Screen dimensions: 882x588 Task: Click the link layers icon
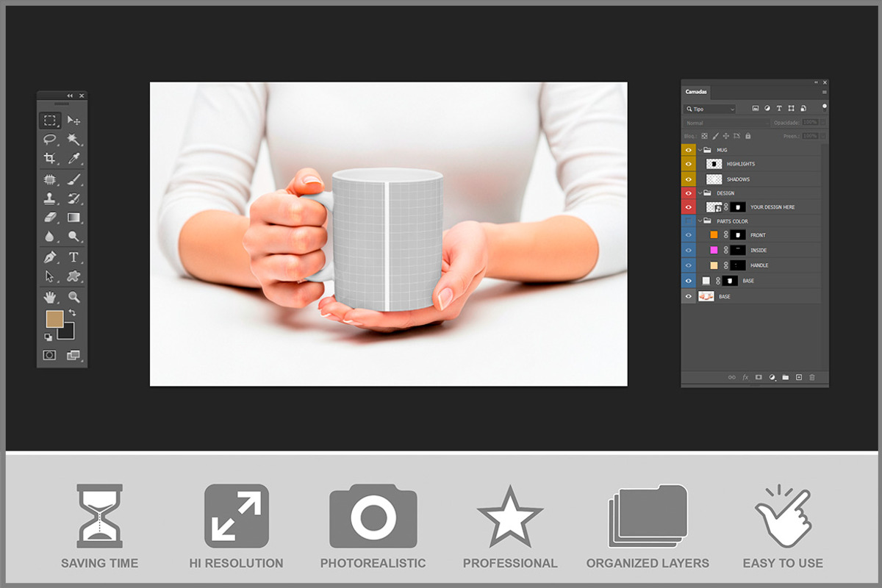[x=731, y=377]
